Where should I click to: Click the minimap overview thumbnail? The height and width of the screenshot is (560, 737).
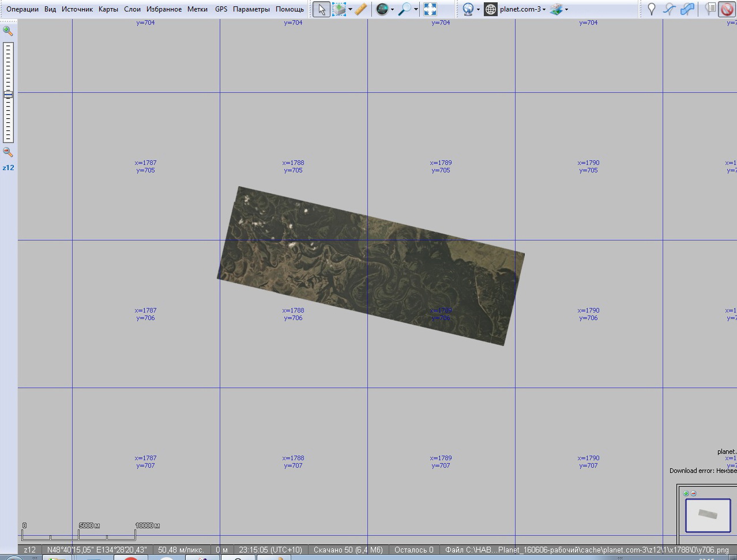(708, 515)
